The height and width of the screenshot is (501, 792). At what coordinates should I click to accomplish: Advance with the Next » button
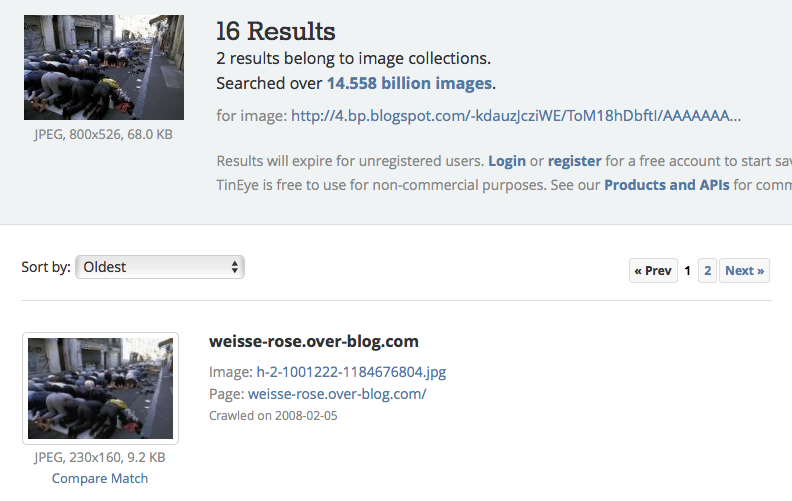click(744, 270)
